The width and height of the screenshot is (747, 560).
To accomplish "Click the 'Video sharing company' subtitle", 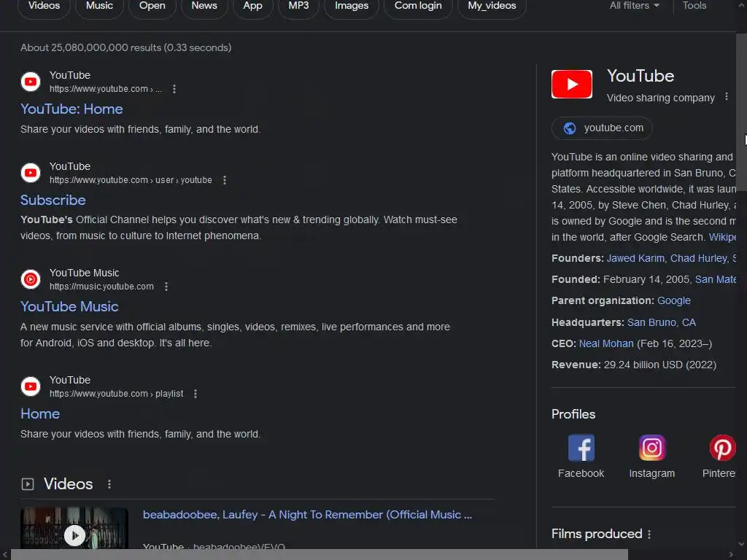I will point(661,98).
